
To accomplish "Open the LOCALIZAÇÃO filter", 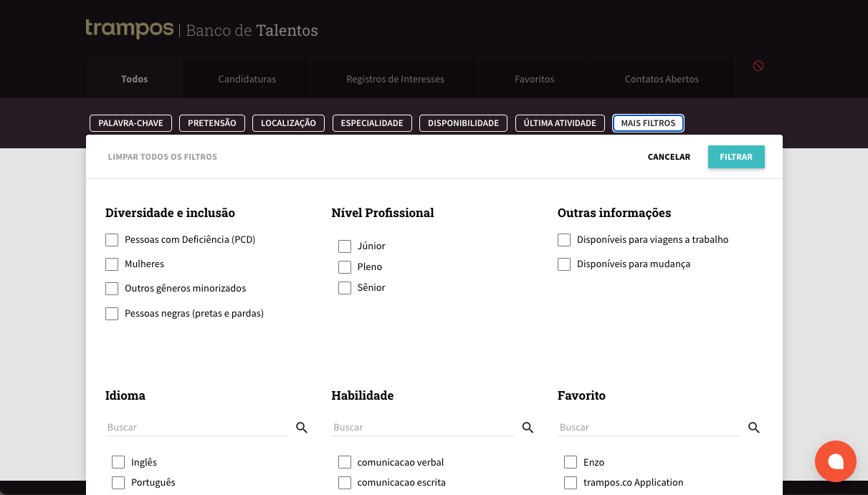I will point(288,123).
